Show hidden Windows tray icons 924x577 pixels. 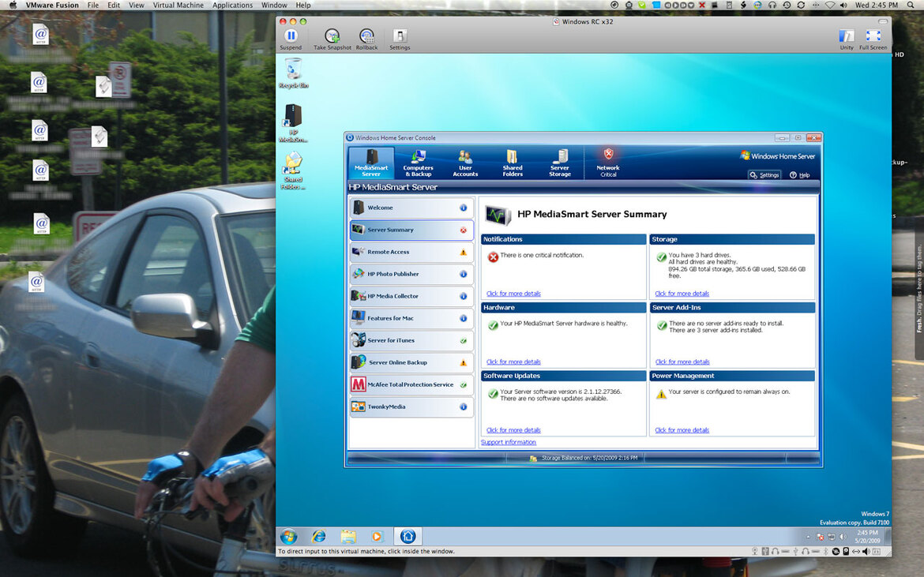808,537
